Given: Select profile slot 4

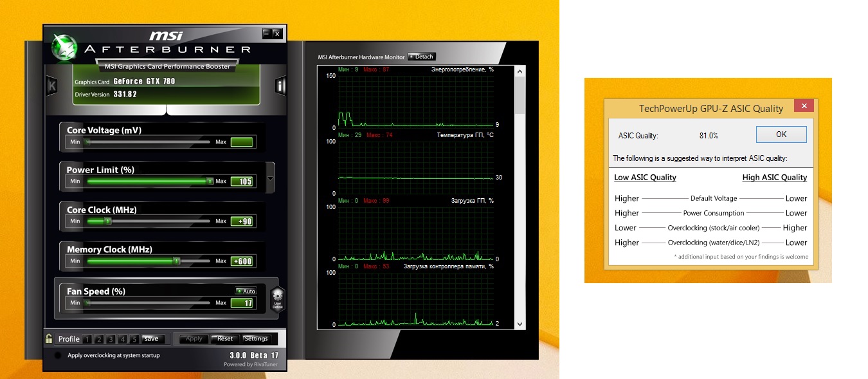Looking at the screenshot, I should (123, 339).
